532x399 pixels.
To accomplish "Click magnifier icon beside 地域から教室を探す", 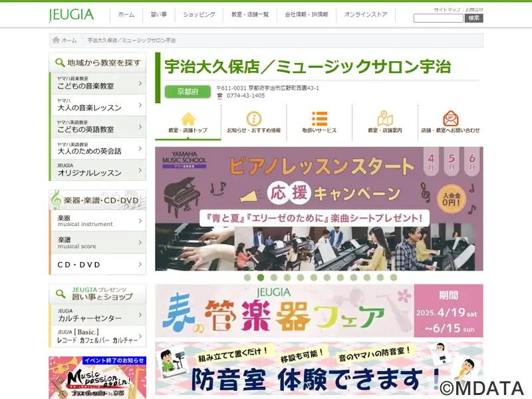I will [x=60, y=63].
